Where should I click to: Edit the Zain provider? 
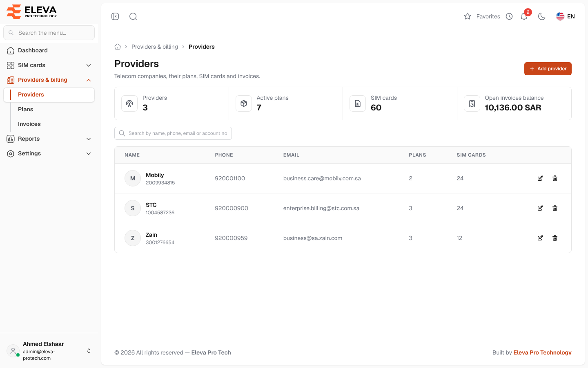click(x=540, y=238)
